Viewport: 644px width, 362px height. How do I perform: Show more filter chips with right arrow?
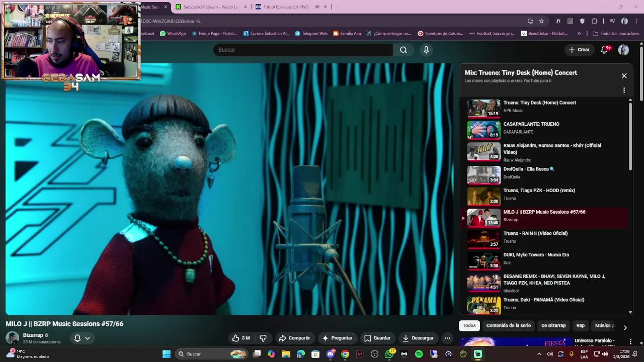(625, 327)
